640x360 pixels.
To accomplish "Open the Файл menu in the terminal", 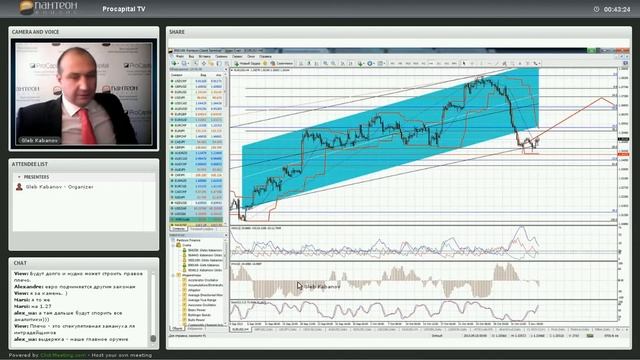I will point(180,56).
